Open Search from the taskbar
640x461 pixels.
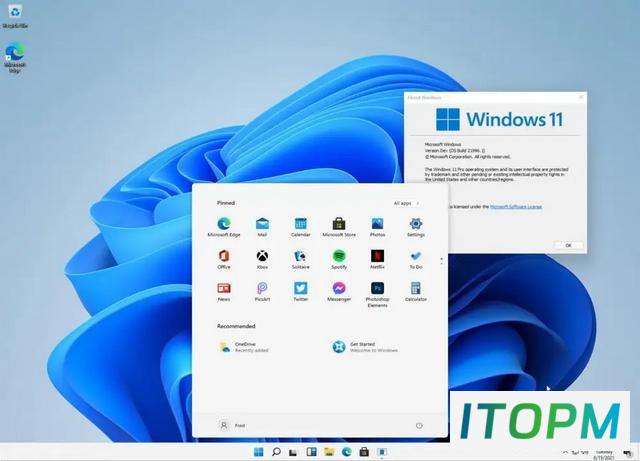276,452
